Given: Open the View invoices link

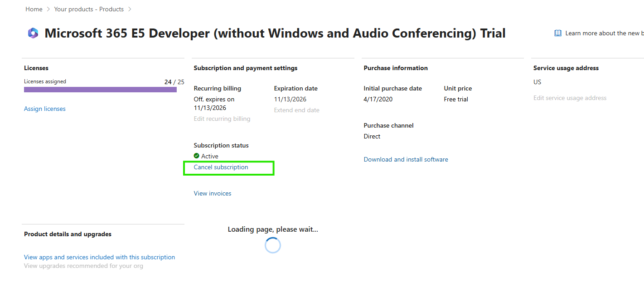Looking at the screenshot, I should tap(213, 193).
